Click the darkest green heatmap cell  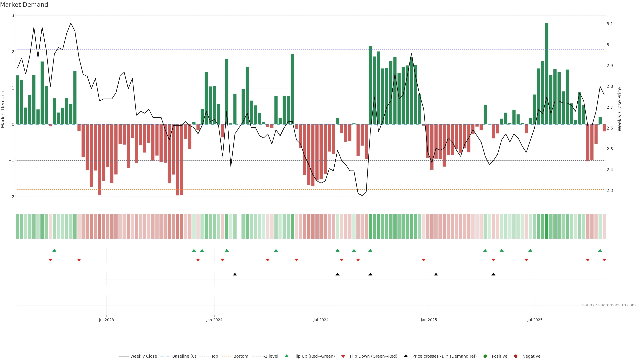pyautogui.click(x=547, y=226)
